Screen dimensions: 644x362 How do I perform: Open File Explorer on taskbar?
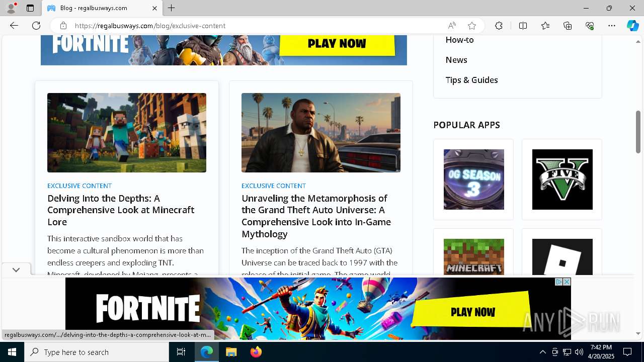(x=231, y=352)
